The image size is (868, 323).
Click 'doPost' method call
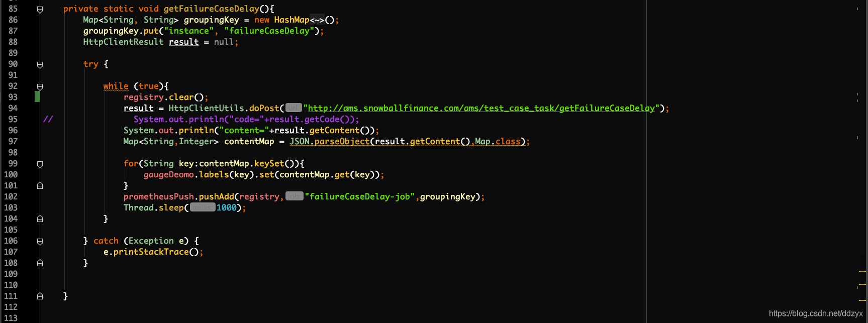click(264, 108)
